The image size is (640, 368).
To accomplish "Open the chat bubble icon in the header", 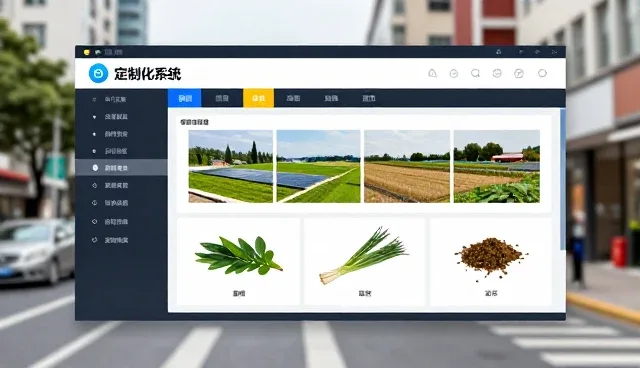I will [475, 73].
